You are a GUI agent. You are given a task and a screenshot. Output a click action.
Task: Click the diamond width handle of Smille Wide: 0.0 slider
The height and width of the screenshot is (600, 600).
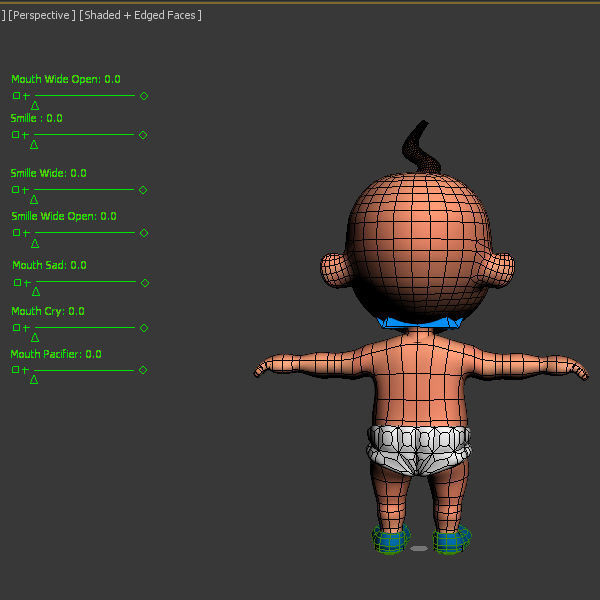(x=143, y=190)
